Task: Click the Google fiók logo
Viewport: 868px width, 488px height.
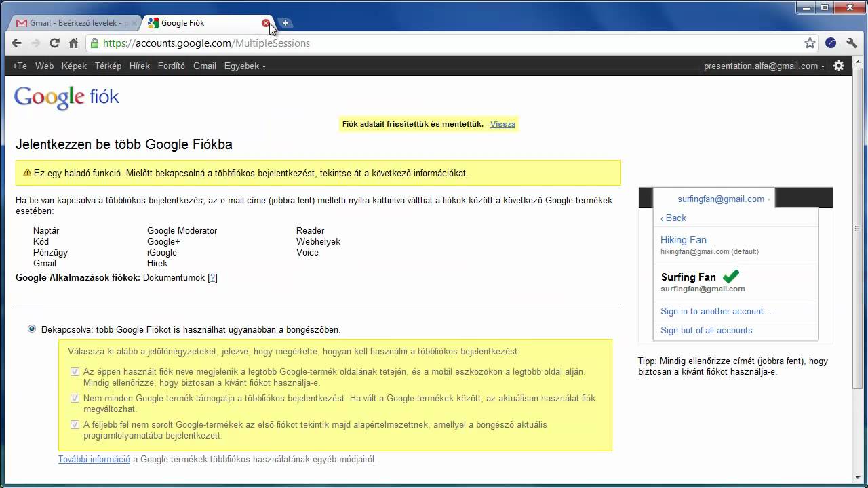Action: tap(66, 98)
